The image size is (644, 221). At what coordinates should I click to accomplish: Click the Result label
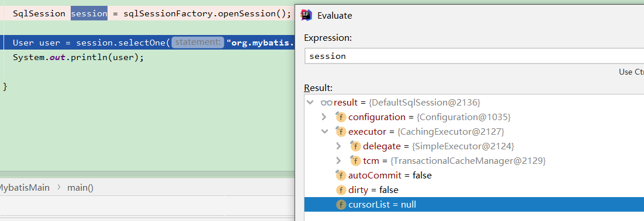318,87
